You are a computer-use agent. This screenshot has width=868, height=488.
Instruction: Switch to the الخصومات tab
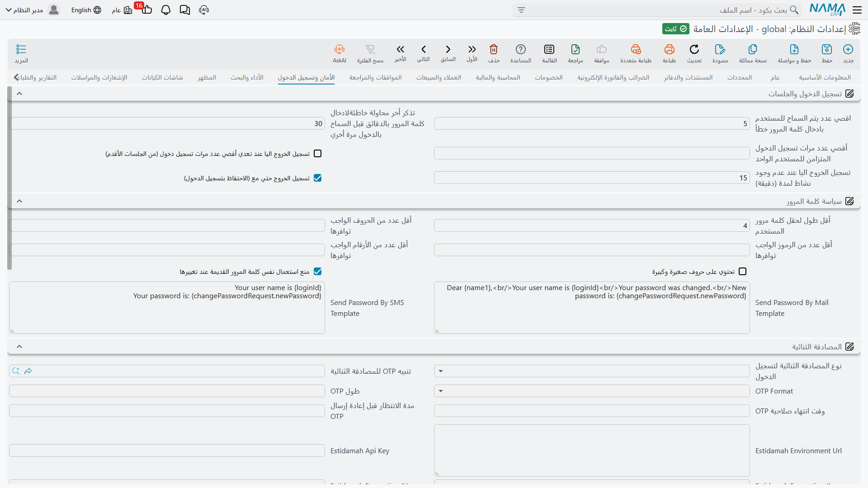(x=549, y=77)
